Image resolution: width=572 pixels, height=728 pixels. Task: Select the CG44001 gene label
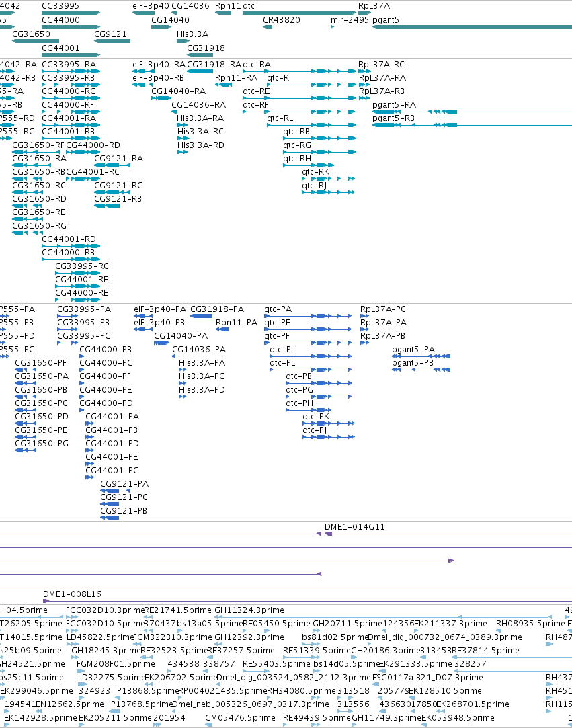point(60,48)
